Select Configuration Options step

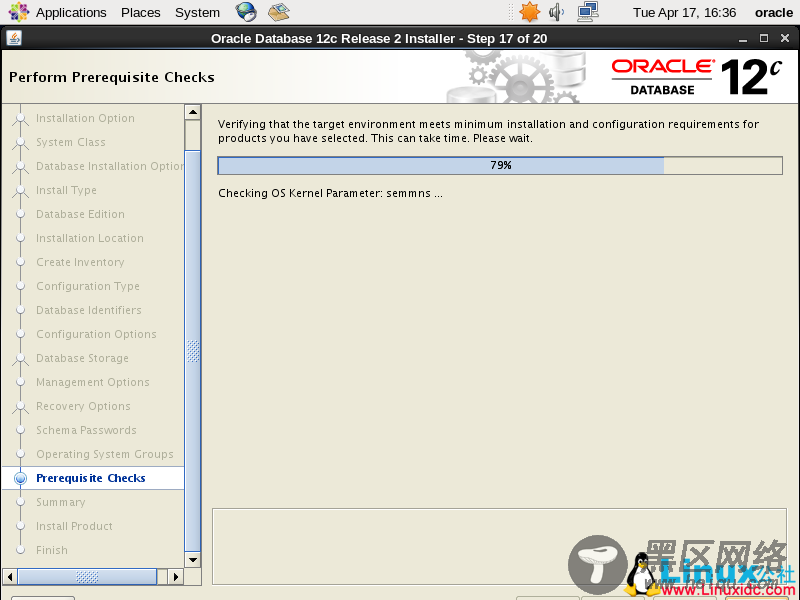[96, 334]
